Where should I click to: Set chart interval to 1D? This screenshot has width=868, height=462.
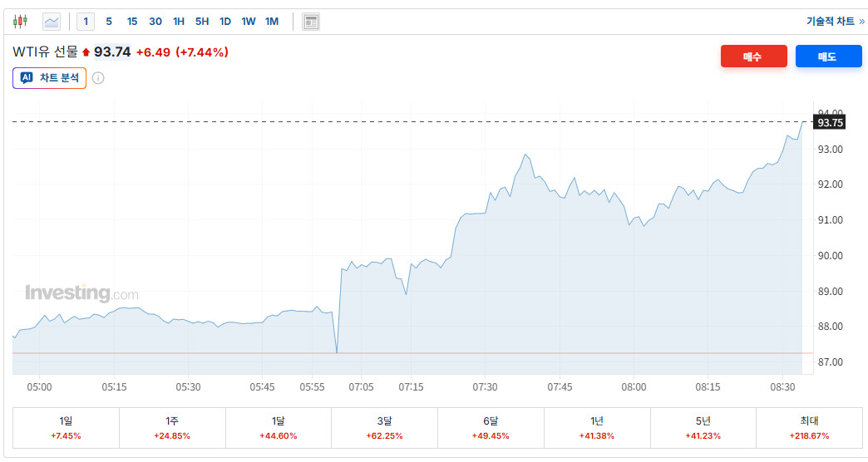pyautogui.click(x=225, y=21)
